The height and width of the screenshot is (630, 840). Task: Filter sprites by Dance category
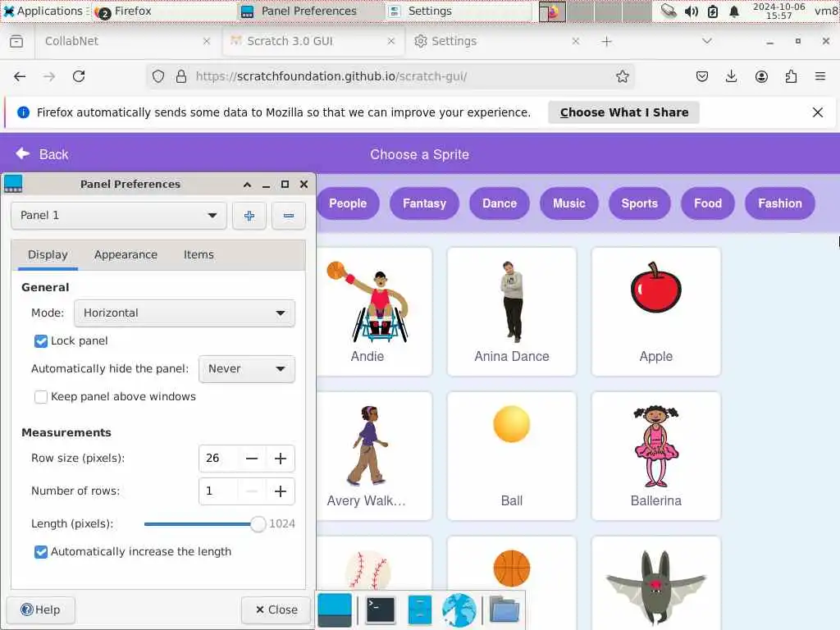[500, 203]
